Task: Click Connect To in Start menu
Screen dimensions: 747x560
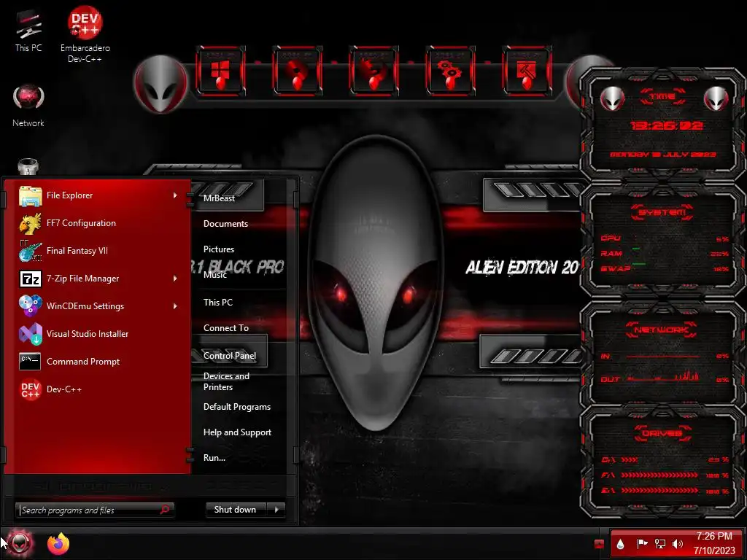Action: pyautogui.click(x=226, y=328)
